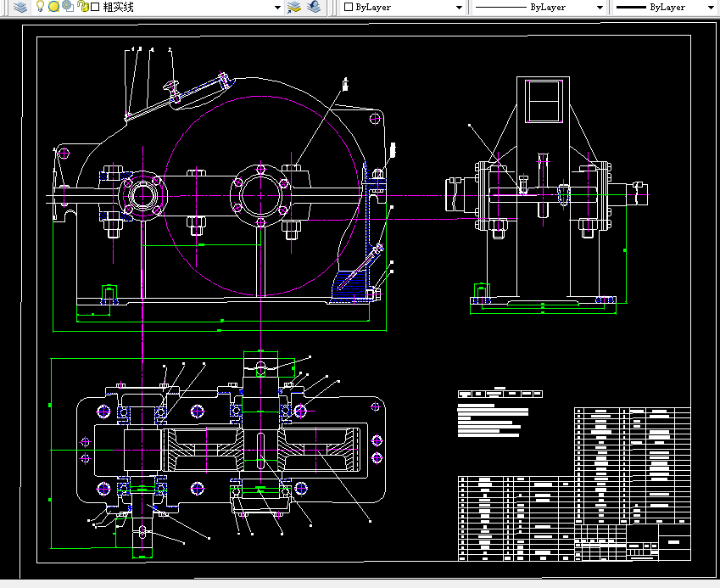This screenshot has width=720, height=588.
Task: Open the ByLayer linetype control dropdown
Action: (599, 7)
